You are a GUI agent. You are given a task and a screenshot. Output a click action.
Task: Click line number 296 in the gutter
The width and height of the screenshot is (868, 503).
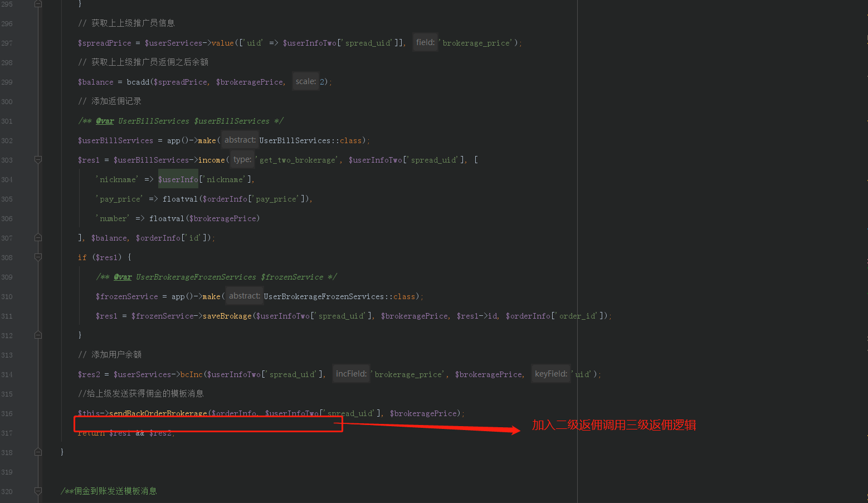pyautogui.click(x=7, y=23)
